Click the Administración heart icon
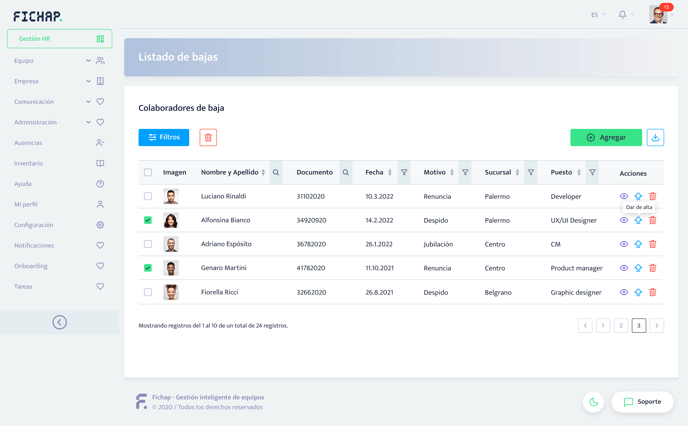This screenshot has height=426, width=688. pyautogui.click(x=100, y=122)
